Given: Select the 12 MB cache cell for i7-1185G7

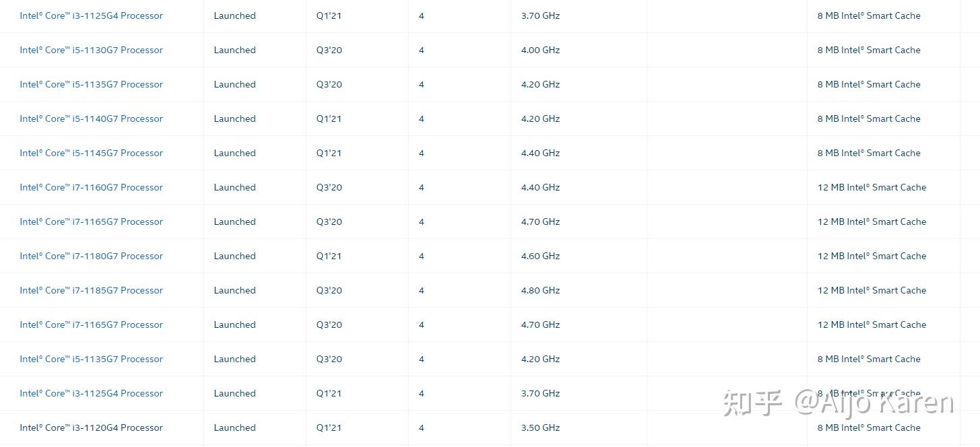Looking at the screenshot, I should point(872,290).
